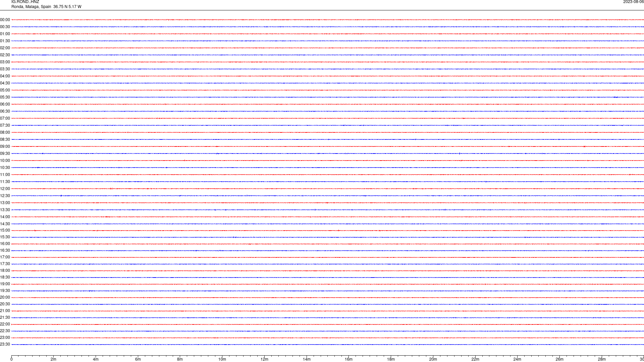644x362 pixels.
Task: Select the 07:30 time row label
Action: (x=5, y=125)
